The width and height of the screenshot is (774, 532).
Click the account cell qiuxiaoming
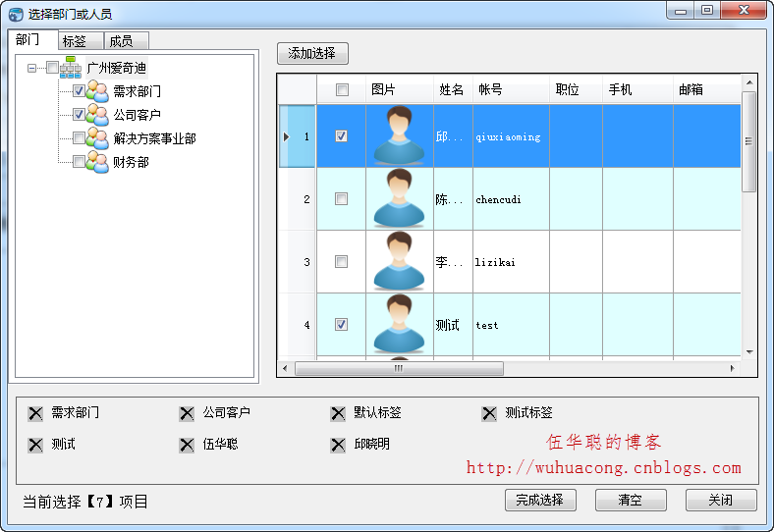click(x=511, y=135)
